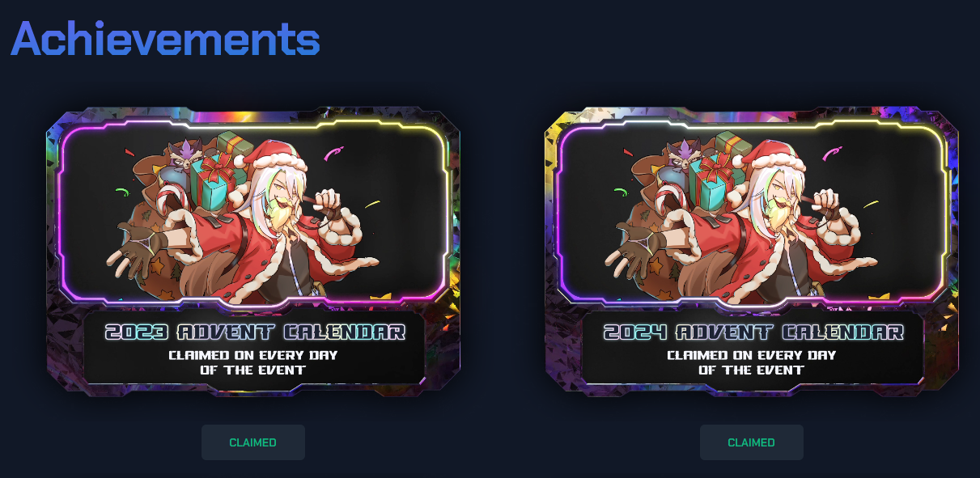Click the CLAIMED button under 2024 Advent Calendar
This screenshot has height=478, width=980.
[x=751, y=442]
